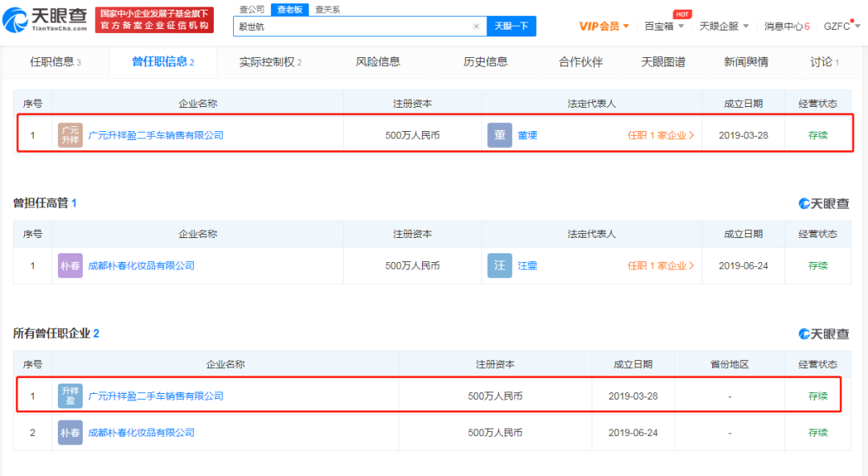Expand 任职 1 家企业 next to 董埂
This screenshot has width=868, height=476.
(x=661, y=135)
